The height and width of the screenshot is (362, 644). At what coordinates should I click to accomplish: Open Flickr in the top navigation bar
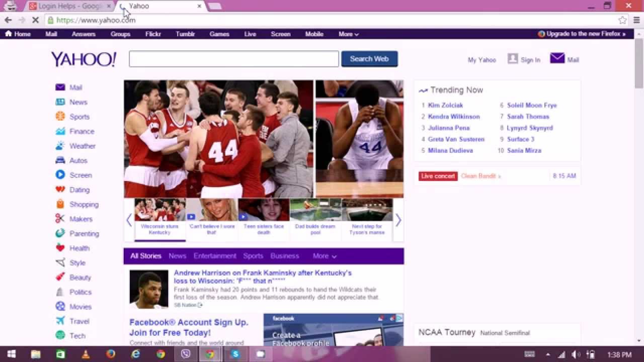click(x=153, y=34)
